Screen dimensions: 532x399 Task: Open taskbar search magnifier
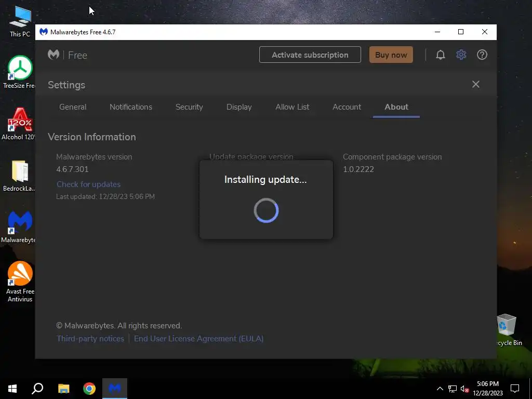(x=37, y=389)
